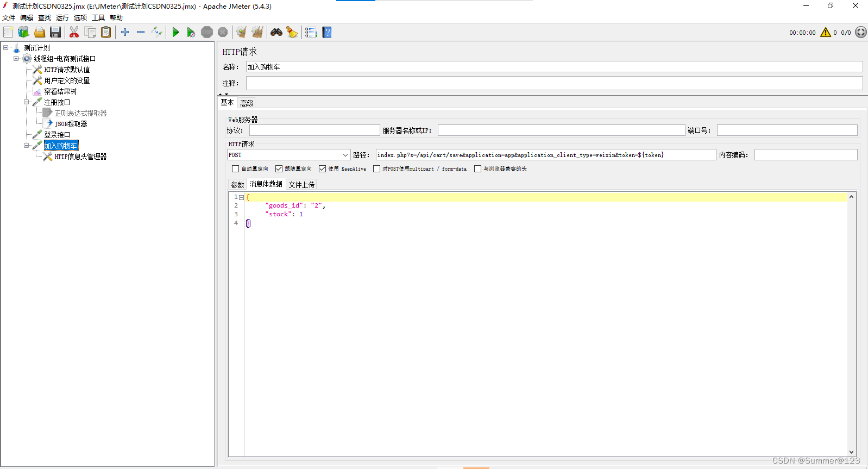Click the Toggle enable/disable icon
Viewport: 868px width, 469px height.
point(156,33)
